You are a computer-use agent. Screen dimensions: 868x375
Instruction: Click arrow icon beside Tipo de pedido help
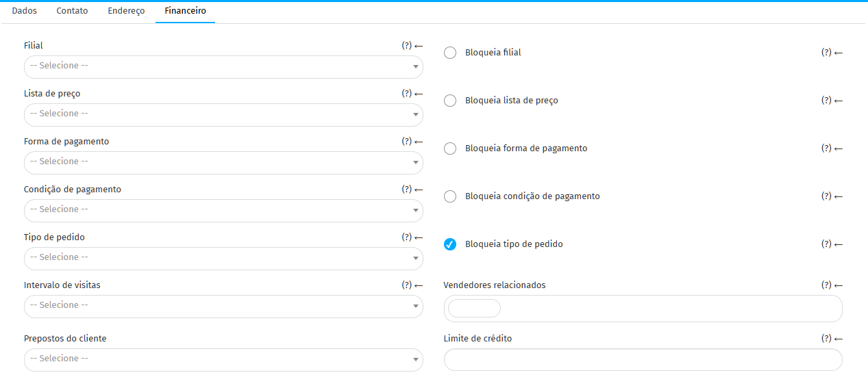pos(419,237)
